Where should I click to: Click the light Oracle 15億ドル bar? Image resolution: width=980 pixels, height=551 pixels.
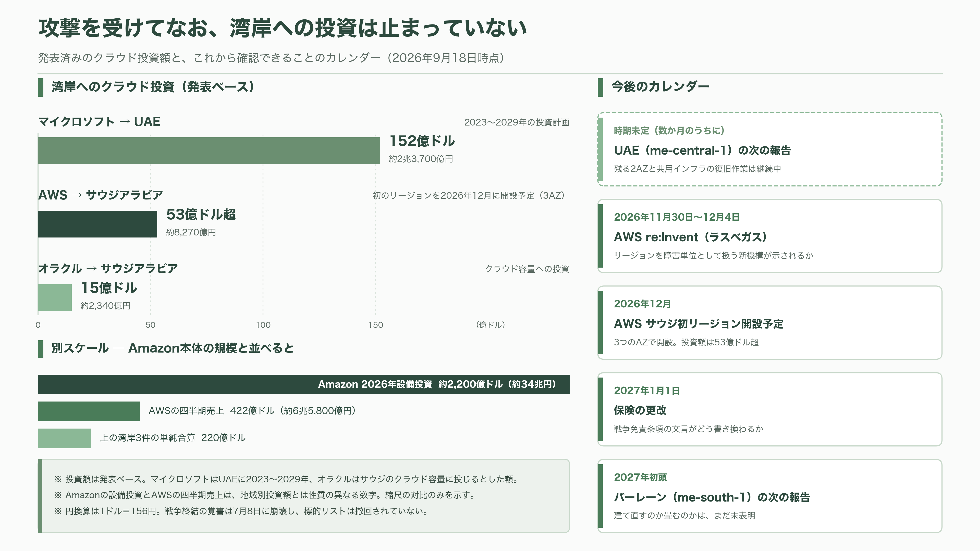[55, 297]
